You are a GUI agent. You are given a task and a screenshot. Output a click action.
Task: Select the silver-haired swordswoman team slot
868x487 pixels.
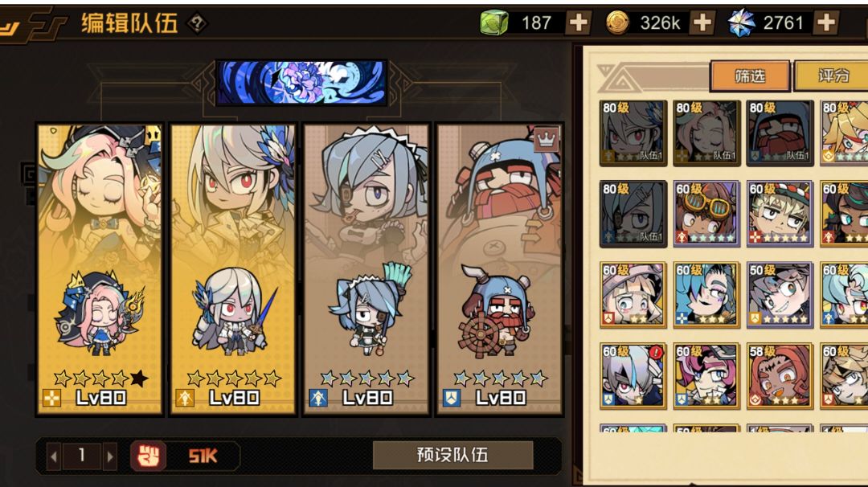233,269
